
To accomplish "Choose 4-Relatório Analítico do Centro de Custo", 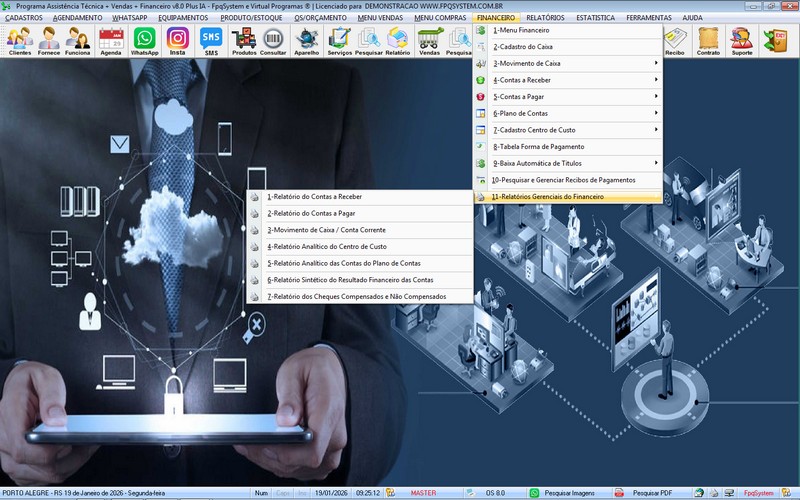I will click(x=326, y=246).
